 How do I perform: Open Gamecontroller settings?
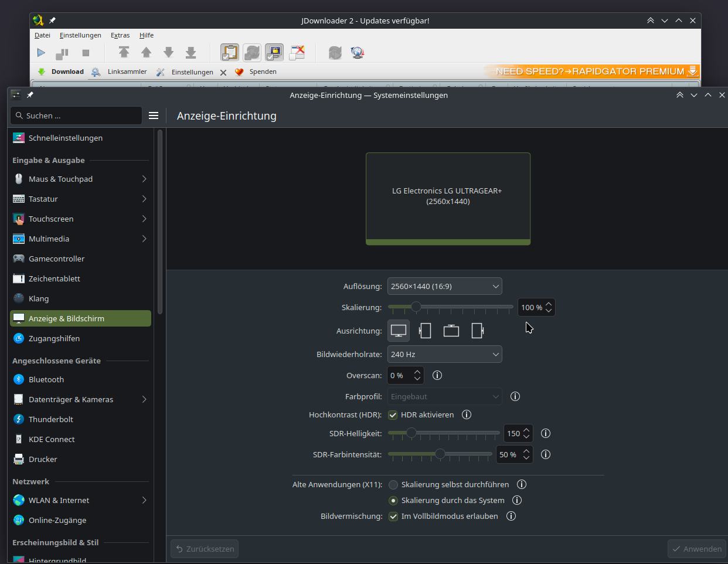[x=80, y=259]
